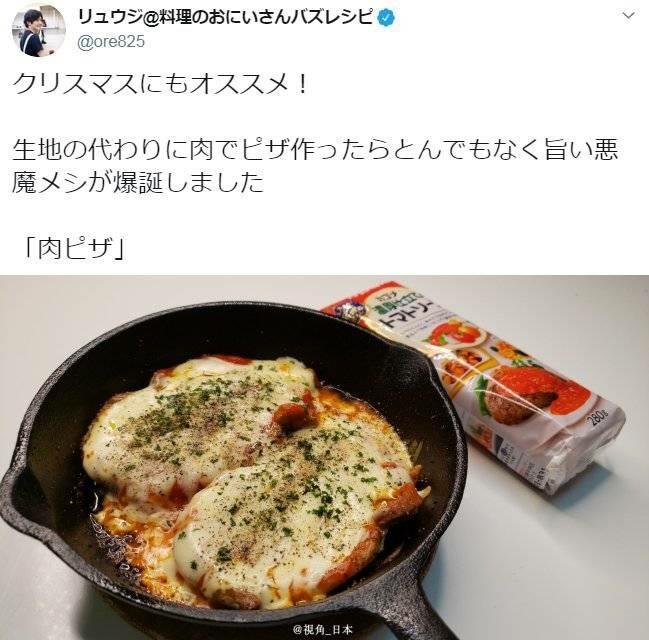The height and width of the screenshot is (640, 649).
Task: Open the tweet options chevron menu
Action: point(629,16)
